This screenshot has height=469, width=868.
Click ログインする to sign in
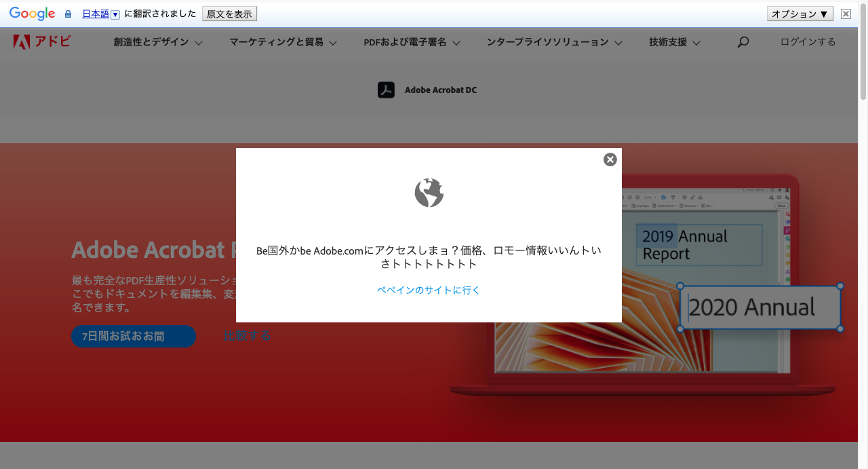[808, 42]
